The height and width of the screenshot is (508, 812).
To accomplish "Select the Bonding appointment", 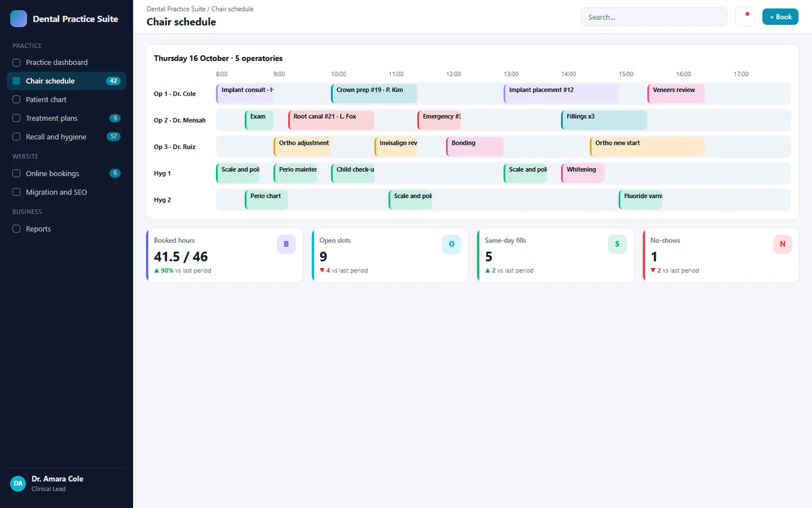I will (x=475, y=146).
